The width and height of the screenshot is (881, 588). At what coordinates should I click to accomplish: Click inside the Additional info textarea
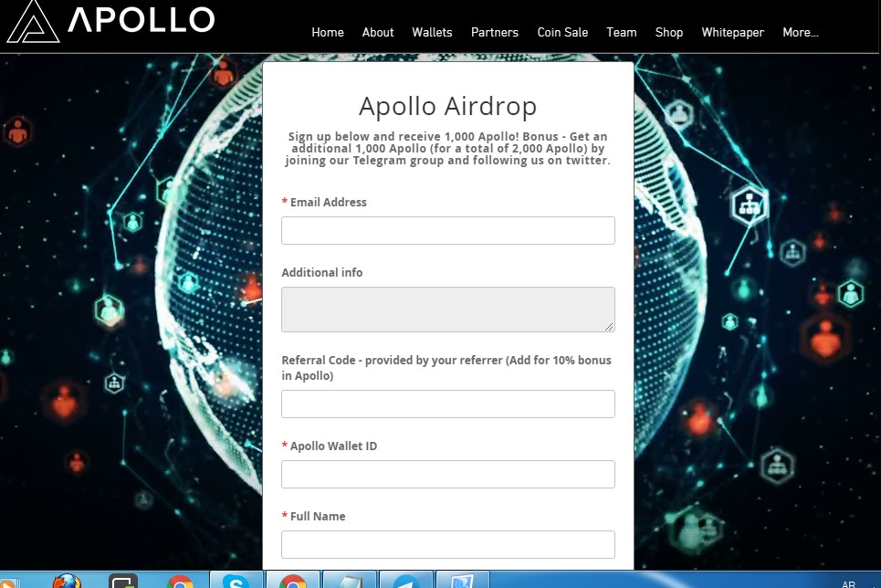448,310
